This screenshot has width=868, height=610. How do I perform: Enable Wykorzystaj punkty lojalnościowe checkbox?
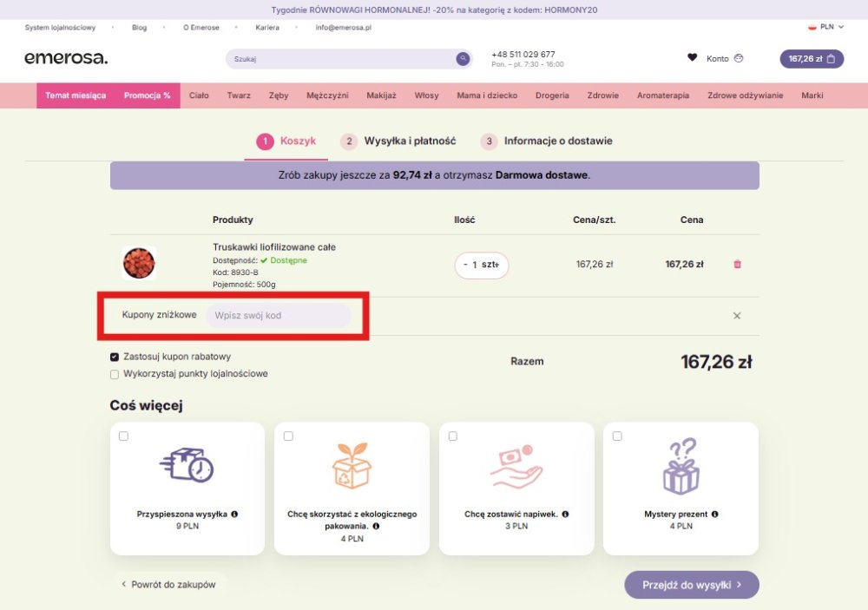(x=115, y=375)
